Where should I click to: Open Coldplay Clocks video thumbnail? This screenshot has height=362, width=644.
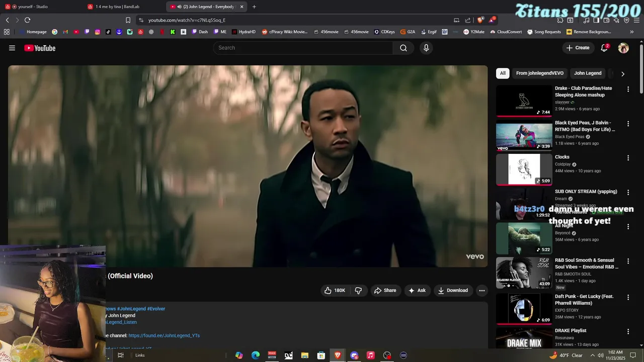(x=524, y=169)
